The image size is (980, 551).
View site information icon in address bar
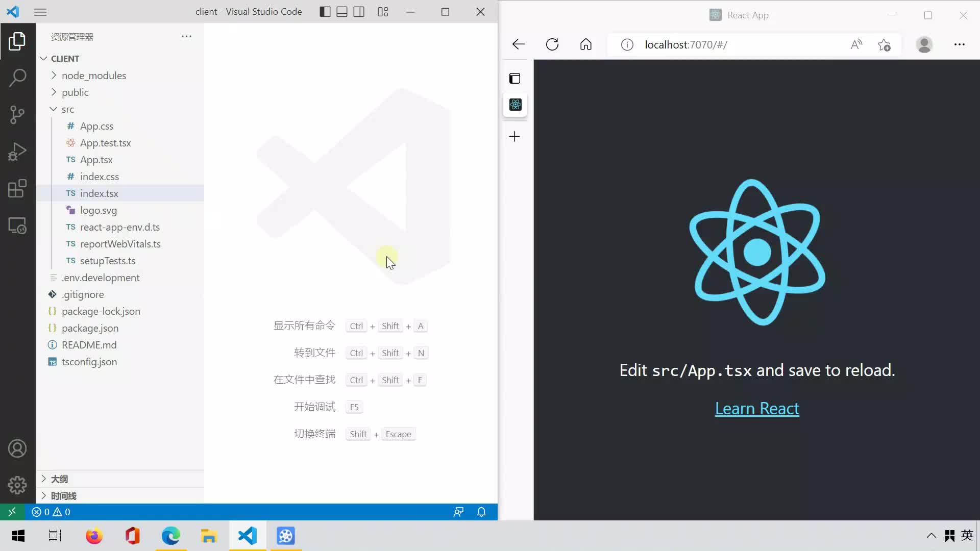tap(627, 45)
